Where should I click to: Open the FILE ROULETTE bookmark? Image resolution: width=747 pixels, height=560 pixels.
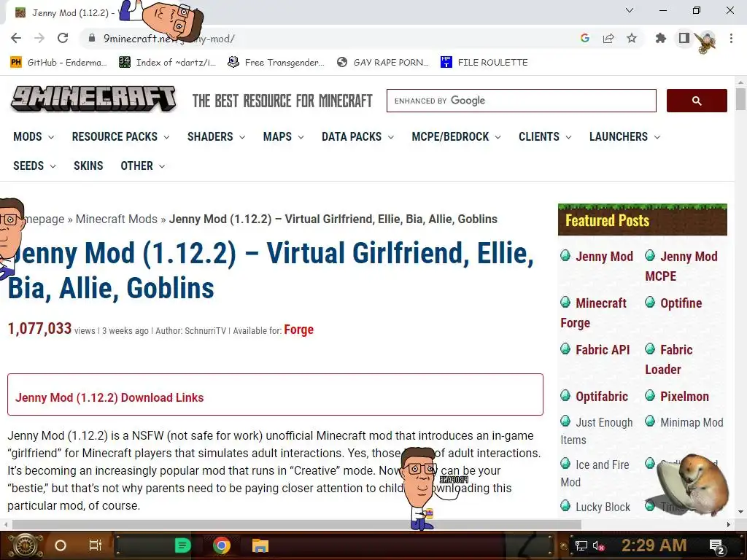point(484,63)
